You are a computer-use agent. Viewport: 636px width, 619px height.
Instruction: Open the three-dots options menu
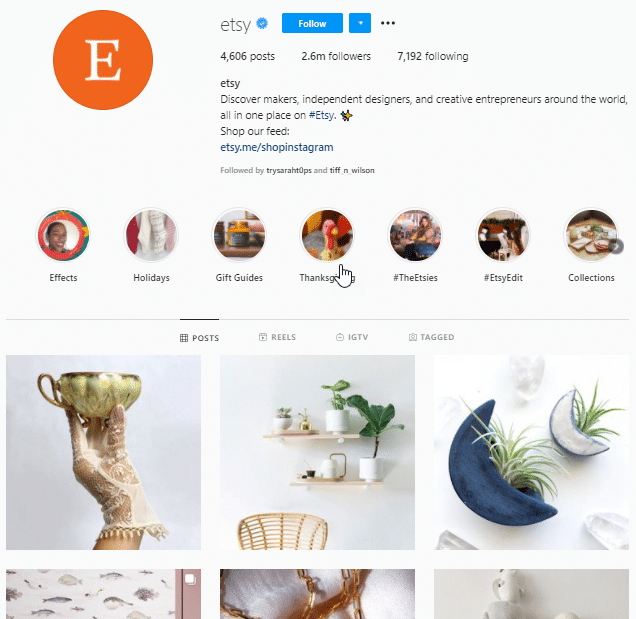click(388, 23)
